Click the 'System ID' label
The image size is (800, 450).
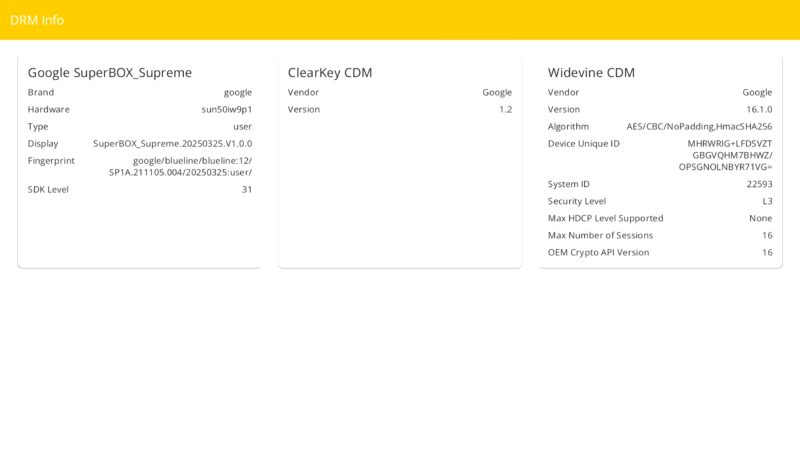[x=568, y=184]
